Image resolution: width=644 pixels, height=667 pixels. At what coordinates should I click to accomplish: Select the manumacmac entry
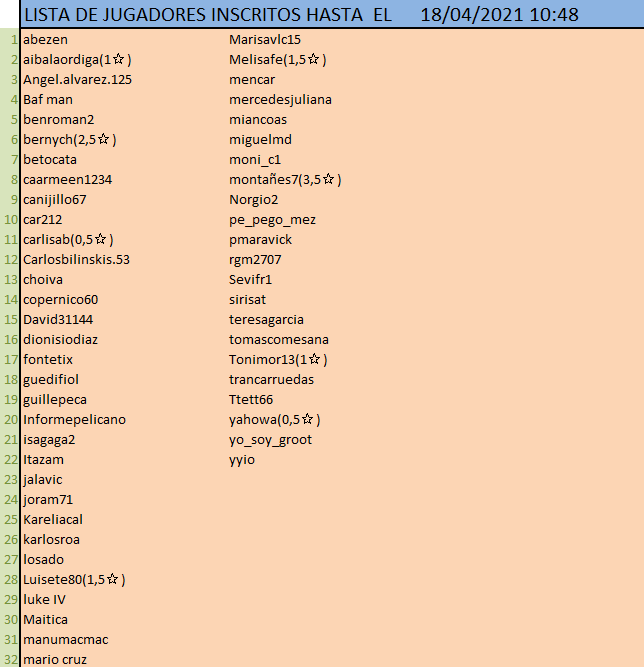(x=65, y=639)
